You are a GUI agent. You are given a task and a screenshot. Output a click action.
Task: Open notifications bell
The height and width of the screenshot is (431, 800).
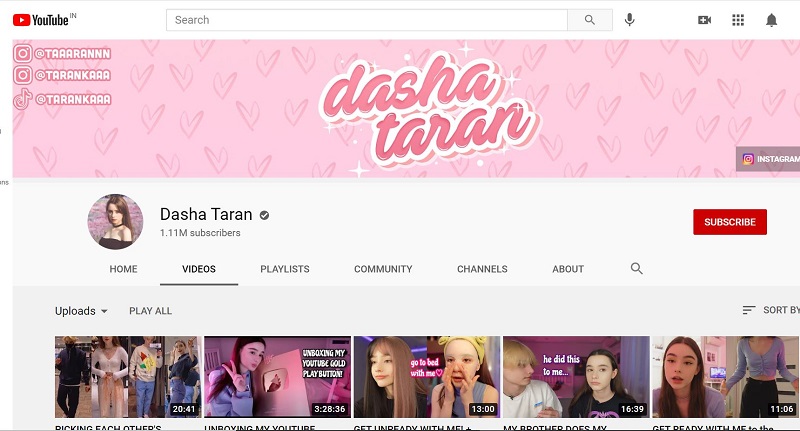point(771,20)
